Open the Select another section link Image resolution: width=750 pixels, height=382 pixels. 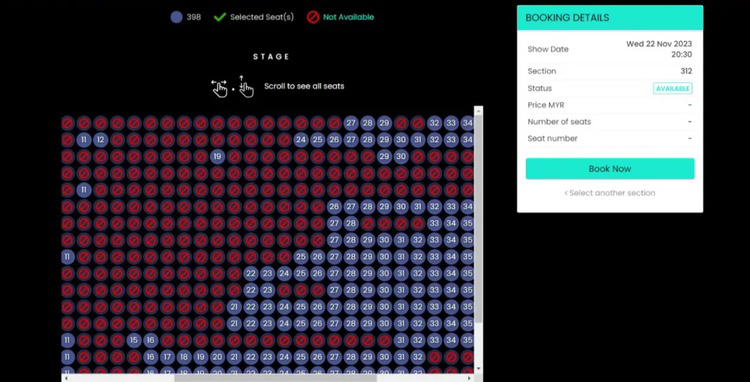tap(610, 193)
